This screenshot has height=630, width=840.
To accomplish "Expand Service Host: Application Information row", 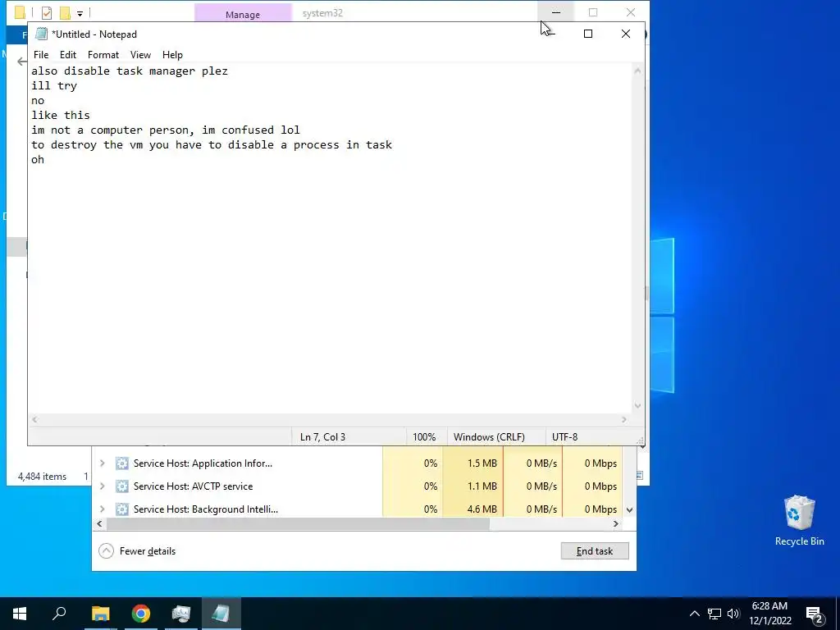I will tap(103, 463).
